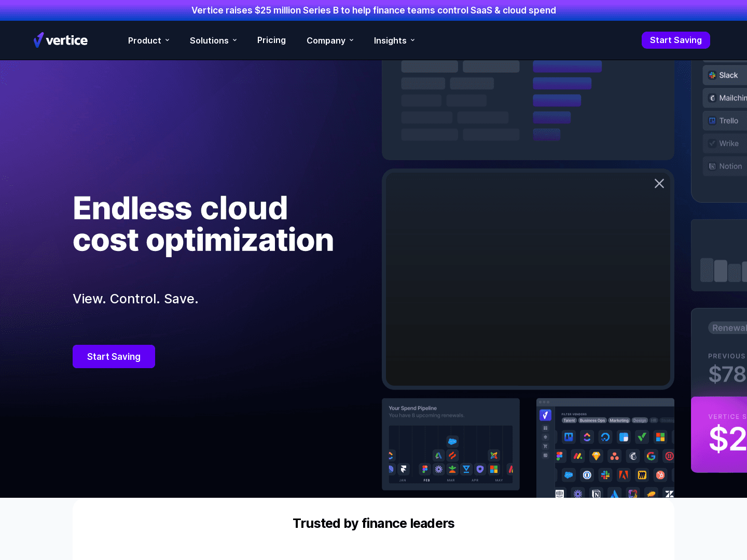Click the Vertice logo in the navbar

point(61,40)
